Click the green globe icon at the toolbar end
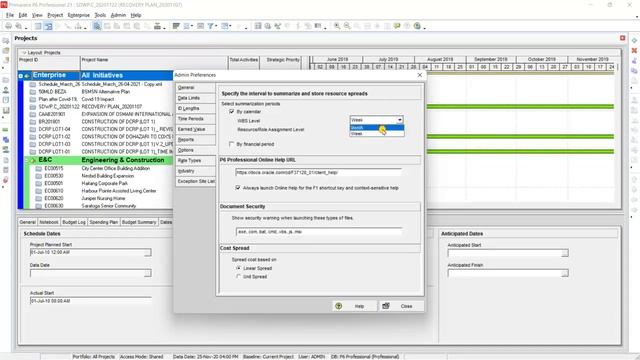Screen dimensions: 640x360 tap(417, 26)
